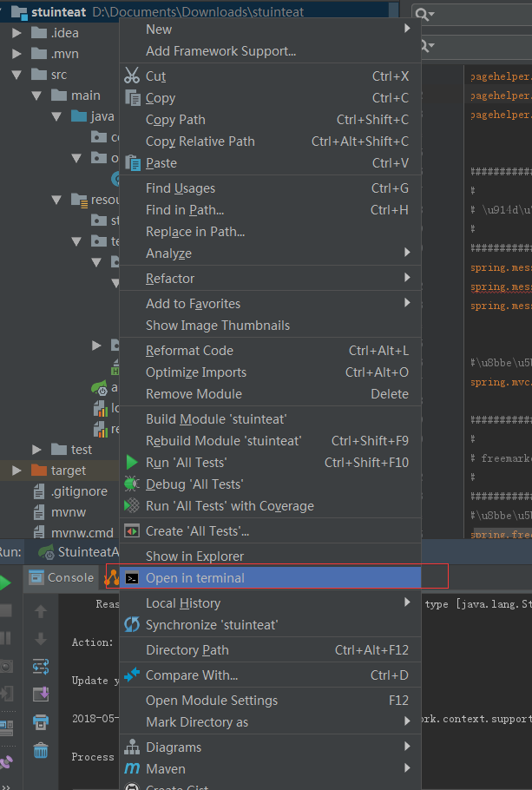Collapse the main folder

36,95
